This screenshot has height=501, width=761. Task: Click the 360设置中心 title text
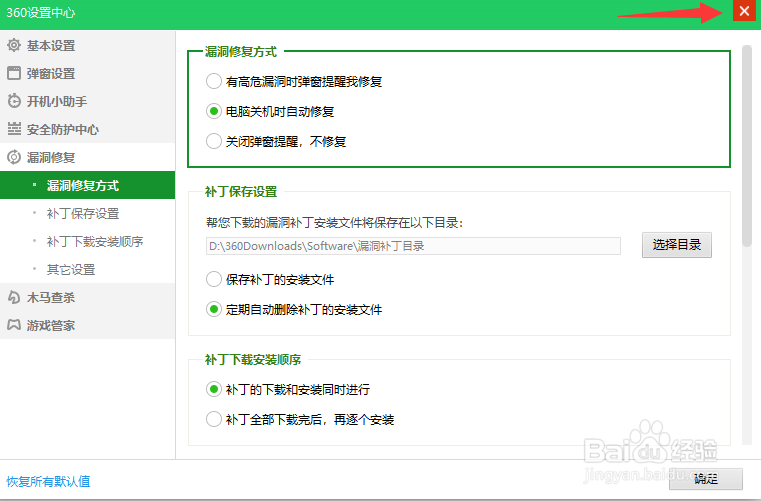[40, 12]
